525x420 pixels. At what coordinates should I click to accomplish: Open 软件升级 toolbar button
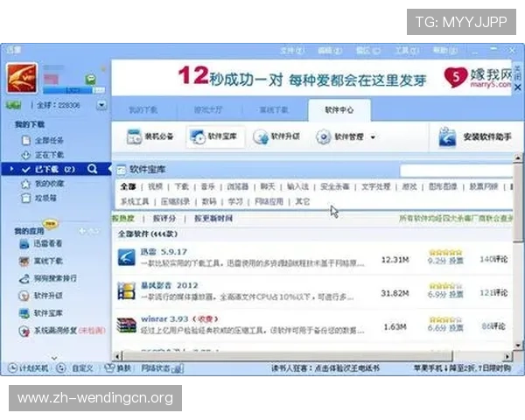[276, 136]
